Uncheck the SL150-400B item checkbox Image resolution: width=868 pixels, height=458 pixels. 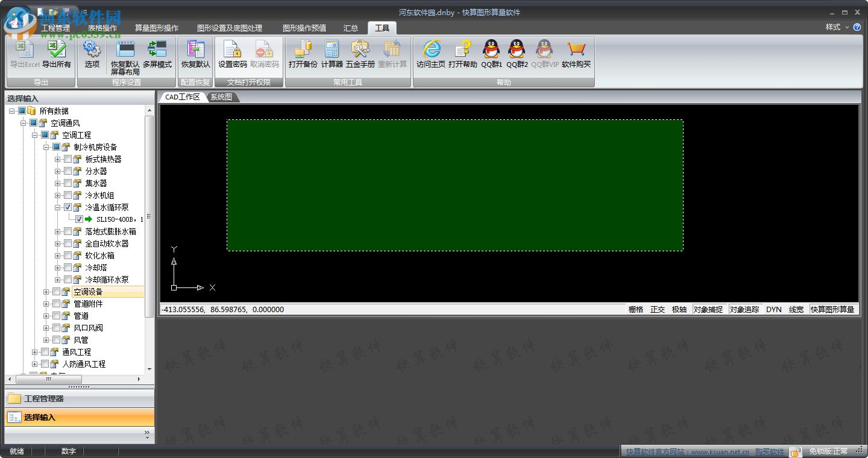pos(79,219)
